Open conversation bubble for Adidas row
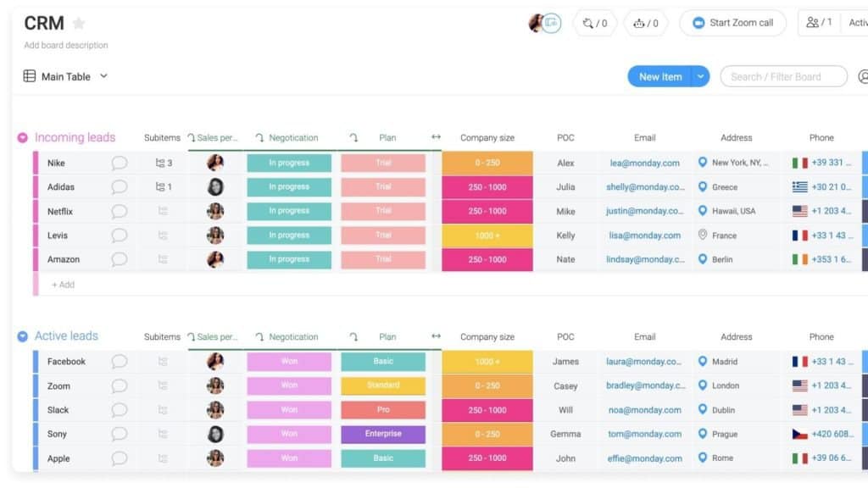The width and height of the screenshot is (868, 488). pyautogui.click(x=119, y=187)
